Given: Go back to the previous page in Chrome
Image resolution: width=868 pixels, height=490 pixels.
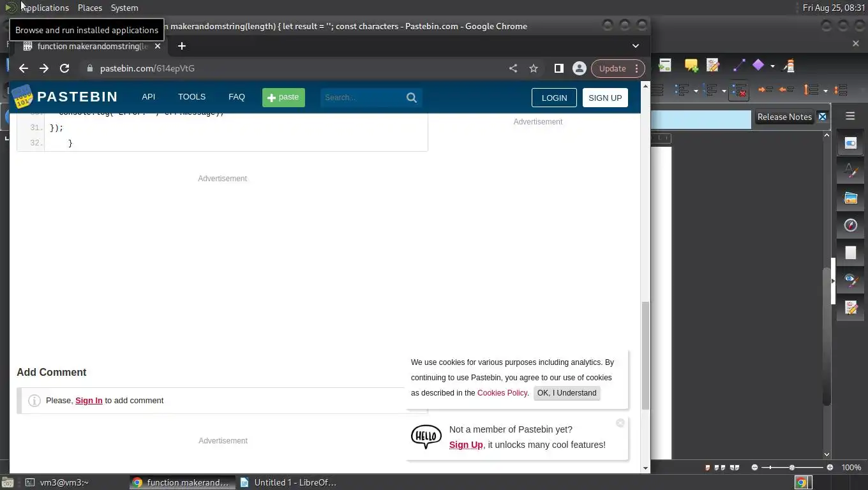Looking at the screenshot, I should click(24, 68).
